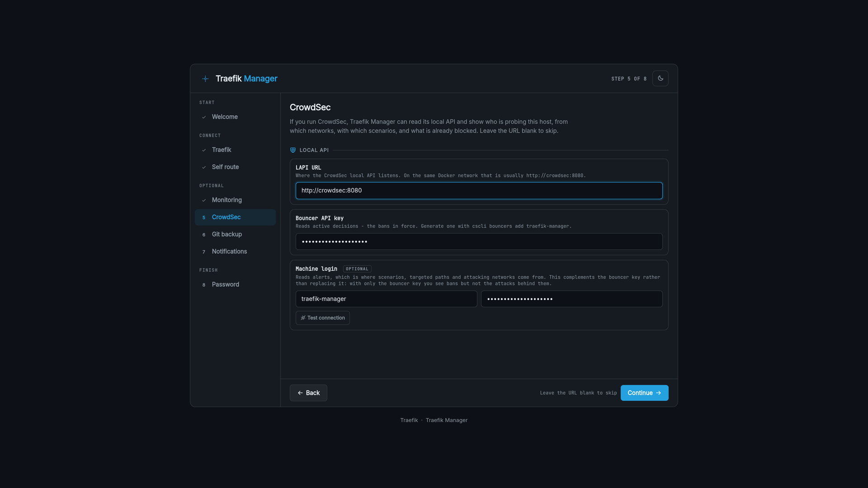868x488 pixels.
Task: Open the Notifications step
Action: pyautogui.click(x=235, y=252)
